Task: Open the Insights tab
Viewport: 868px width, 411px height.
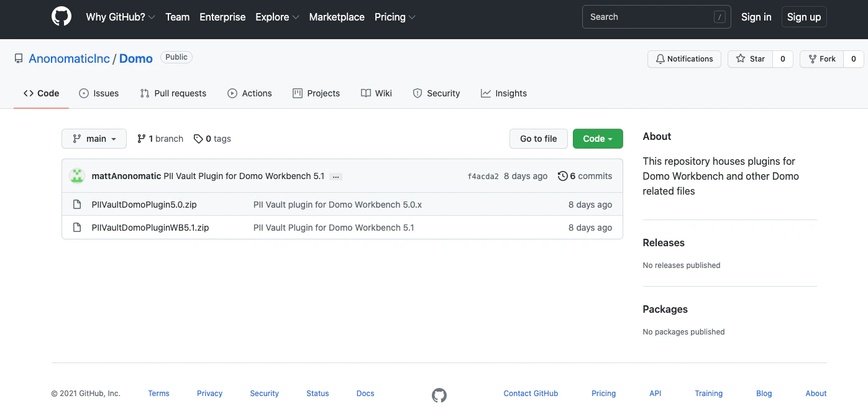Action: point(504,93)
